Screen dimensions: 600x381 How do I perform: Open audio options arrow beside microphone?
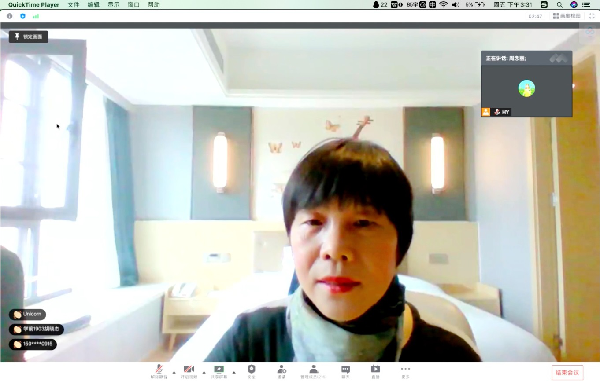point(174,372)
